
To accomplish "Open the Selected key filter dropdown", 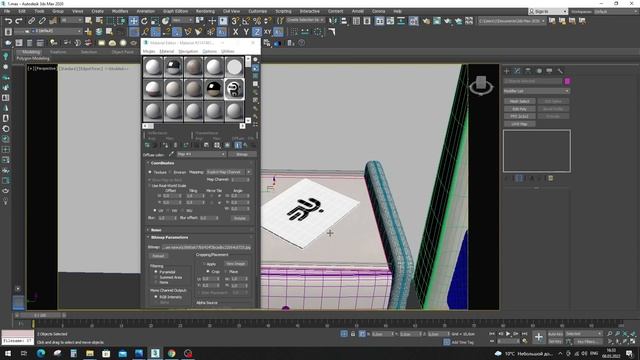I will tap(584, 334).
